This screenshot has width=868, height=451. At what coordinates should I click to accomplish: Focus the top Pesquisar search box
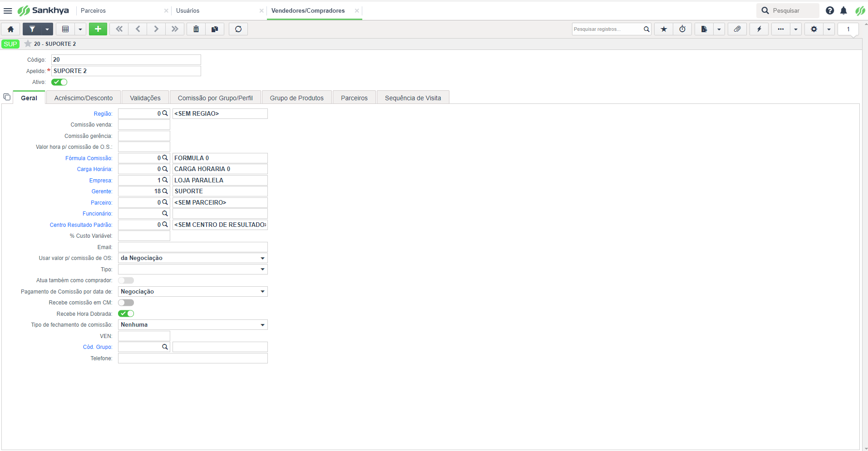coord(788,10)
